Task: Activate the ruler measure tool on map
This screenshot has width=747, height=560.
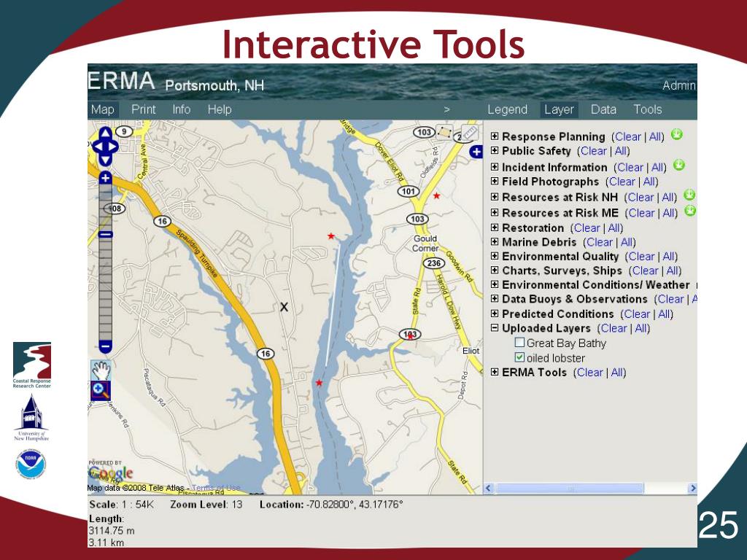Action: [x=469, y=133]
